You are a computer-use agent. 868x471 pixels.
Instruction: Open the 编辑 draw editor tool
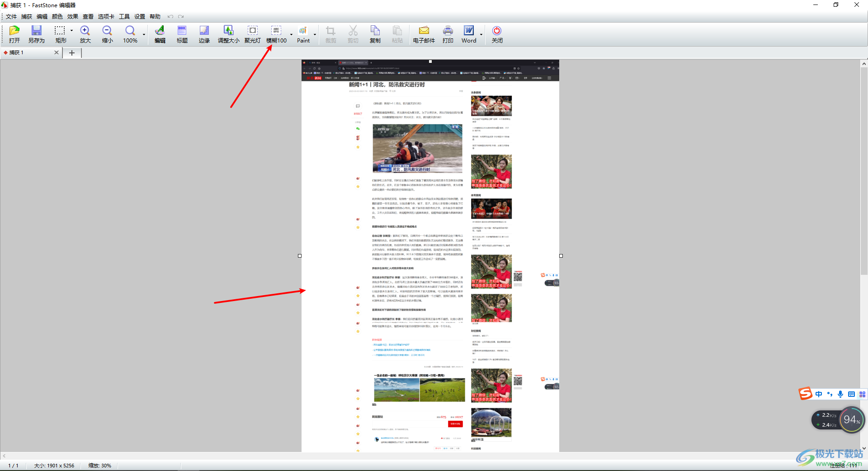(160, 34)
